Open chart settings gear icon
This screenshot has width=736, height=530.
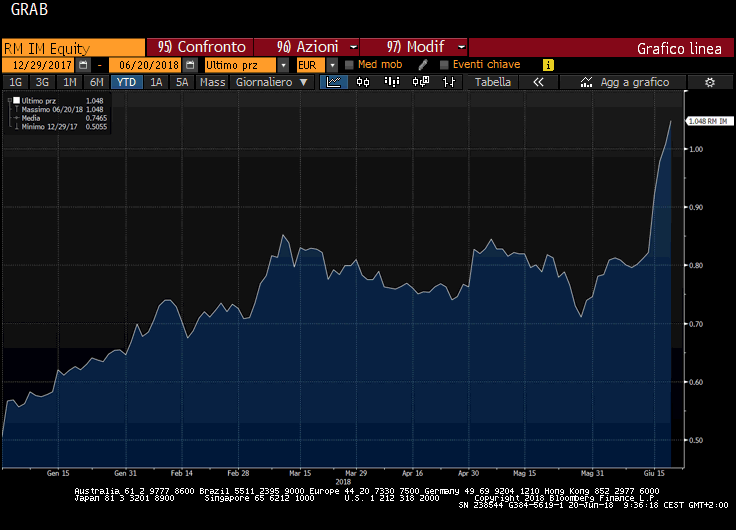(710, 82)
